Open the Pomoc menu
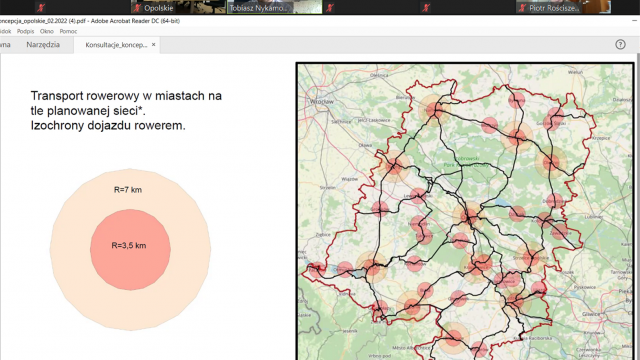 (68, 31)
